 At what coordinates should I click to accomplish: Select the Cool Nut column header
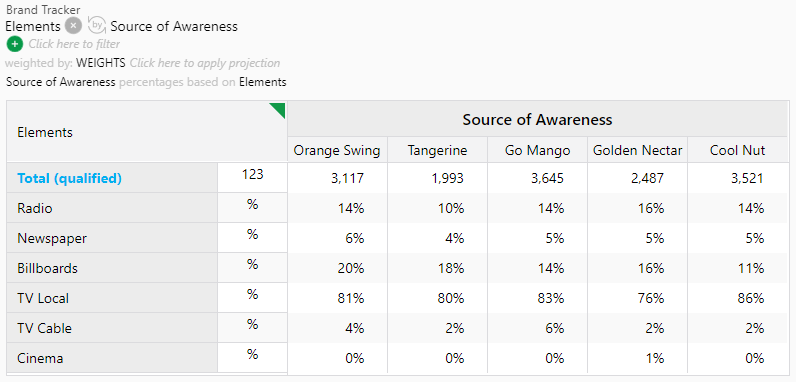(737, 150)
